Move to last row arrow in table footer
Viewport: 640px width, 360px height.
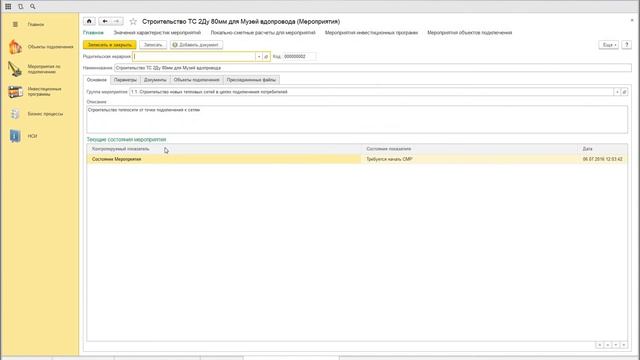point(624,345)
